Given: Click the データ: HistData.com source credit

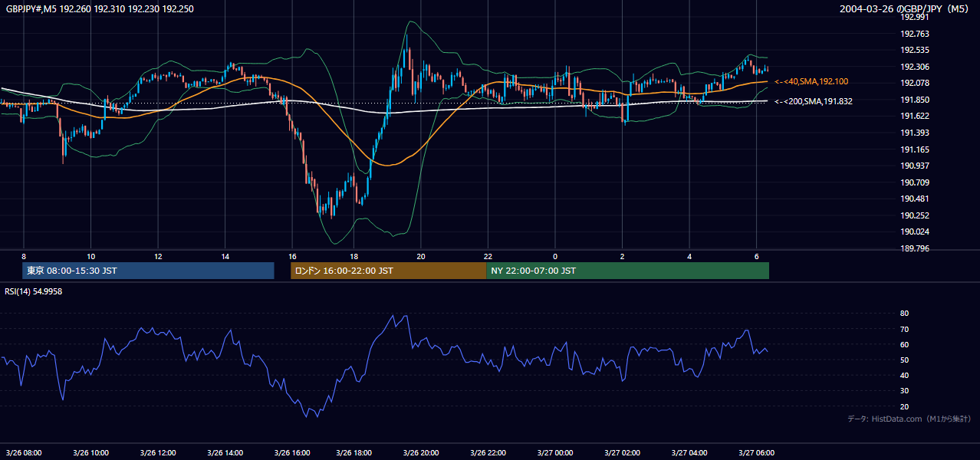Looking at the screenshot, I should 909,419.
